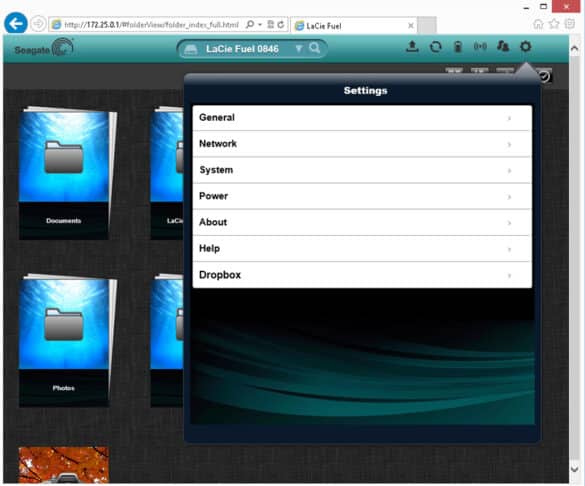Open the filter dropdown next to LaCie Fuel 0846
This screenshot has width=585, height=486.
298,48
